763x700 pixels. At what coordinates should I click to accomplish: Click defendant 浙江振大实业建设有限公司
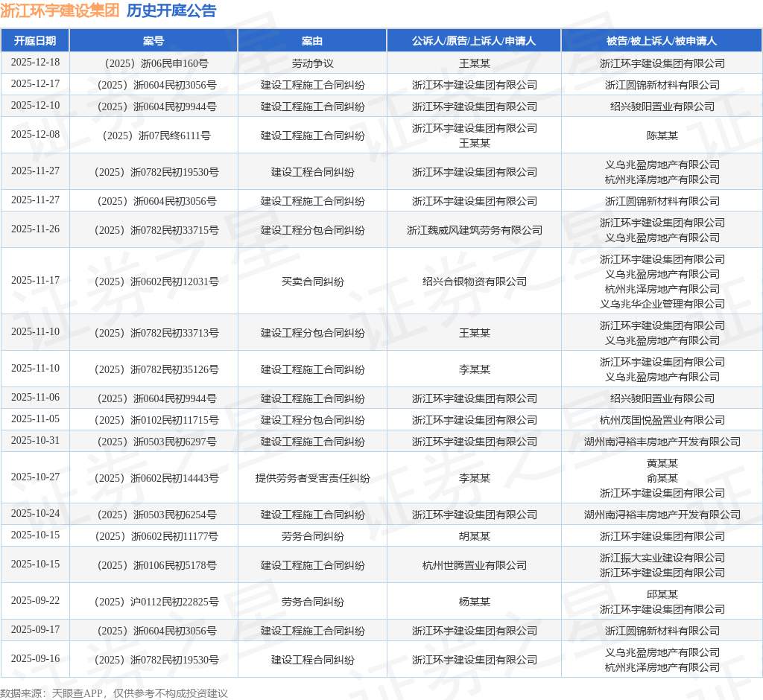click(662, 558)
